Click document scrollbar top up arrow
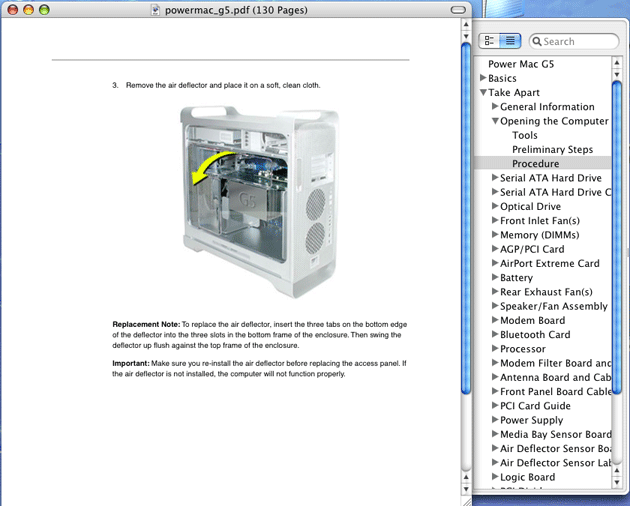The width and height of the screenshot is (630, 506). (466, 24)
